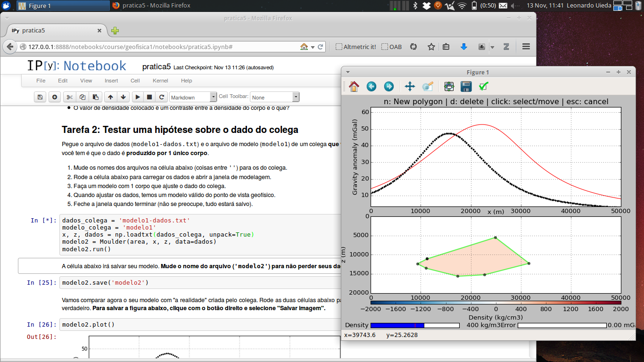Switch to the pratica5 Firefox tab
Image resolution: width=644 pixels, height=362 pixels.
[56, 31]
